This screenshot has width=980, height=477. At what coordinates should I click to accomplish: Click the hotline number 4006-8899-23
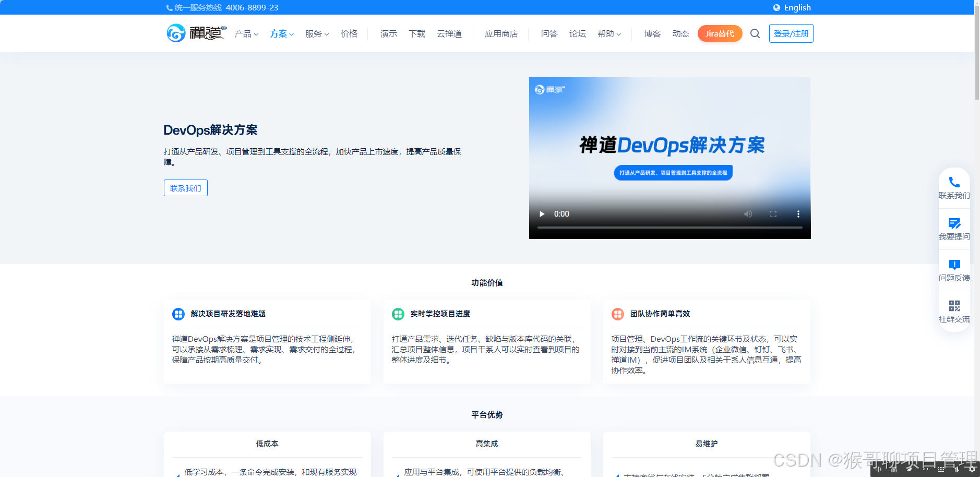(x=252, y=8)
